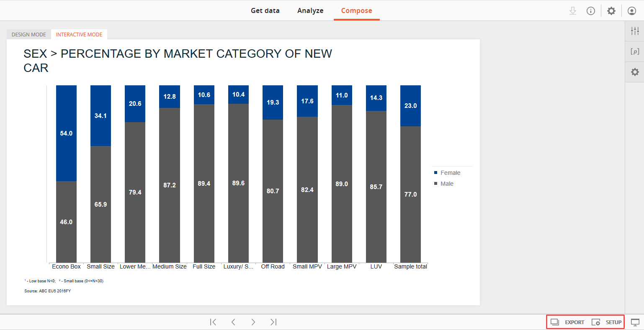Click the download arrow icon in header
644x330 pixels.
click(573, 11)
